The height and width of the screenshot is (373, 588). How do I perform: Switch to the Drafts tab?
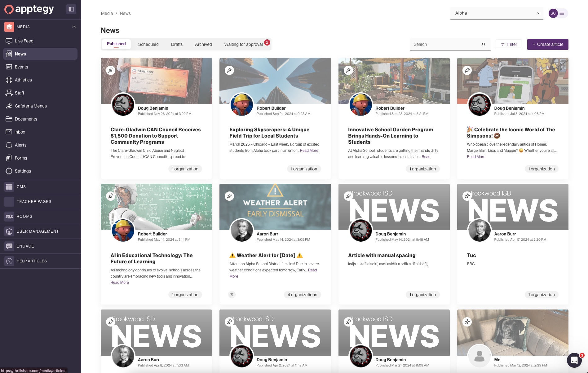pos(177,44)
